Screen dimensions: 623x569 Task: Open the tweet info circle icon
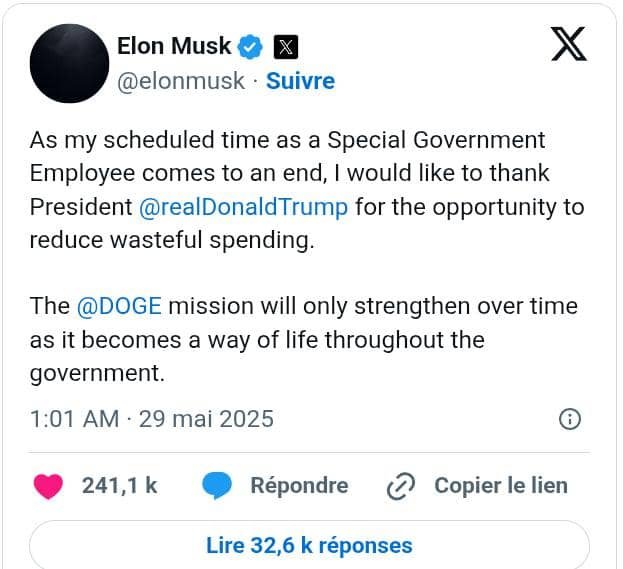570,418
